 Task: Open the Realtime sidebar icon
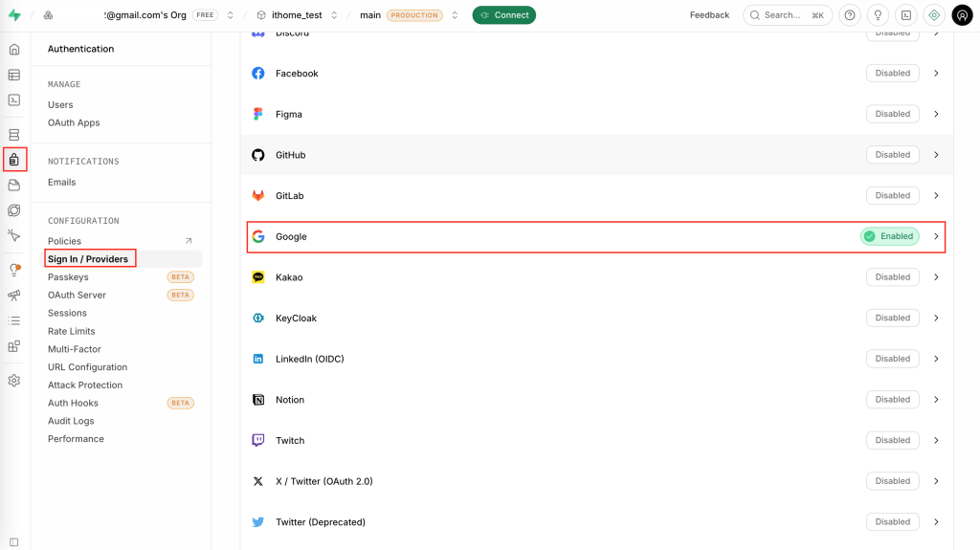14,235
